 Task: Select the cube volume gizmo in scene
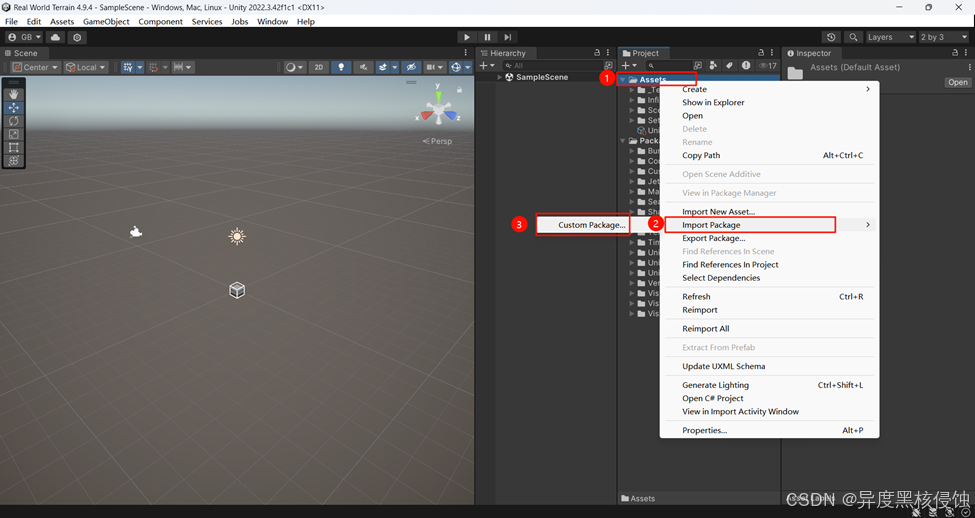click(237, 290)
